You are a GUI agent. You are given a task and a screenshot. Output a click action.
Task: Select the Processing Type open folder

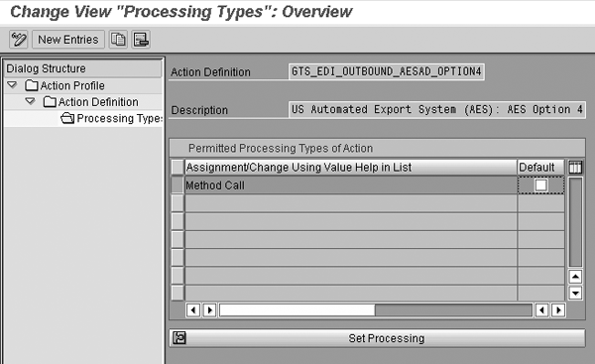tap(67, 118)
